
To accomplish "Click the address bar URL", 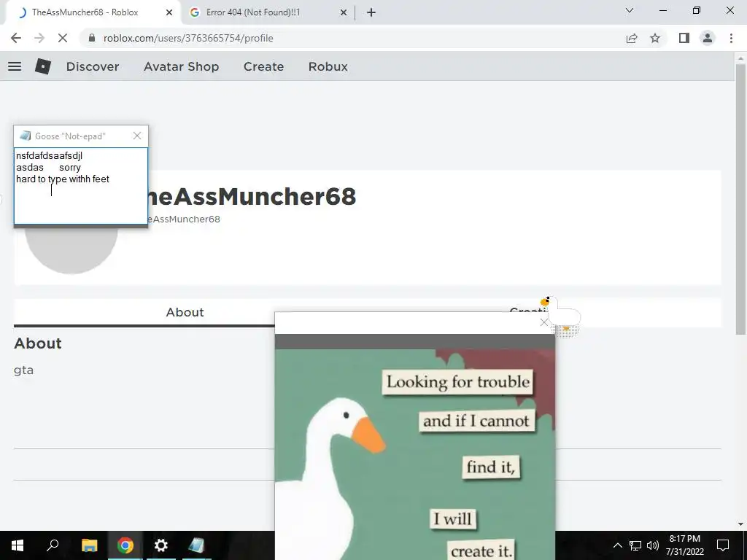I will coord(188,38).
